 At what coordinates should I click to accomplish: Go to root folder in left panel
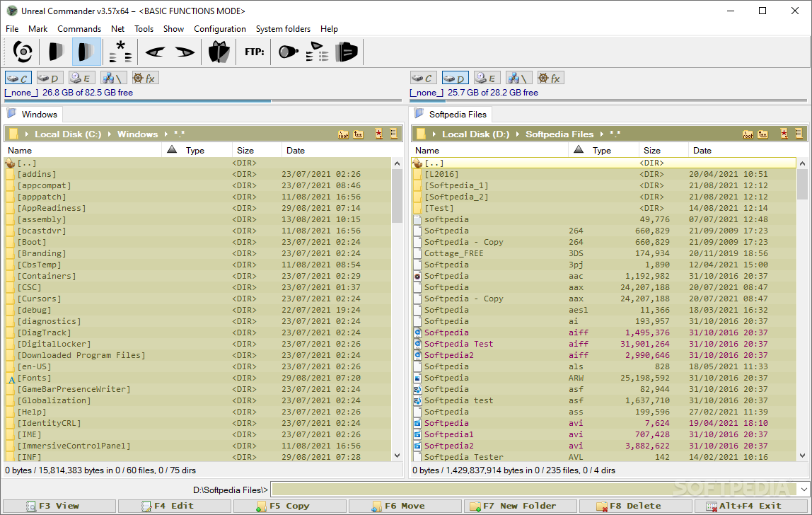(x=343, y=134)
